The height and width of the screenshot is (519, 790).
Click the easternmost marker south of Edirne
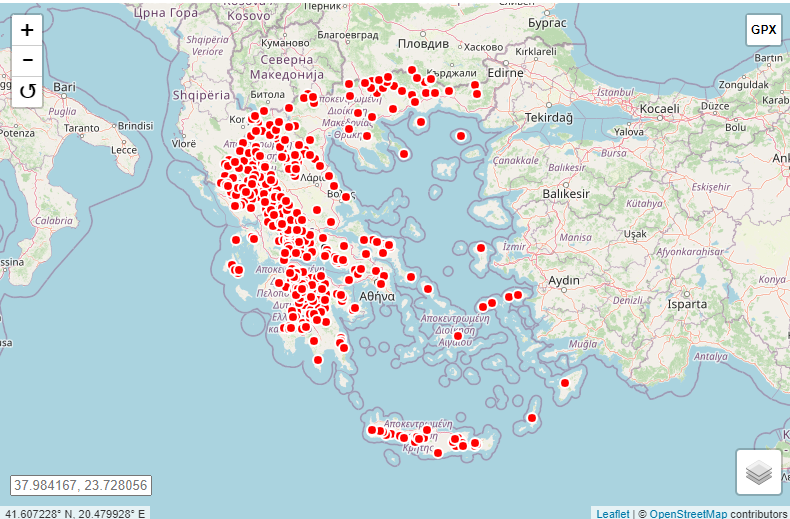point(478,95)
